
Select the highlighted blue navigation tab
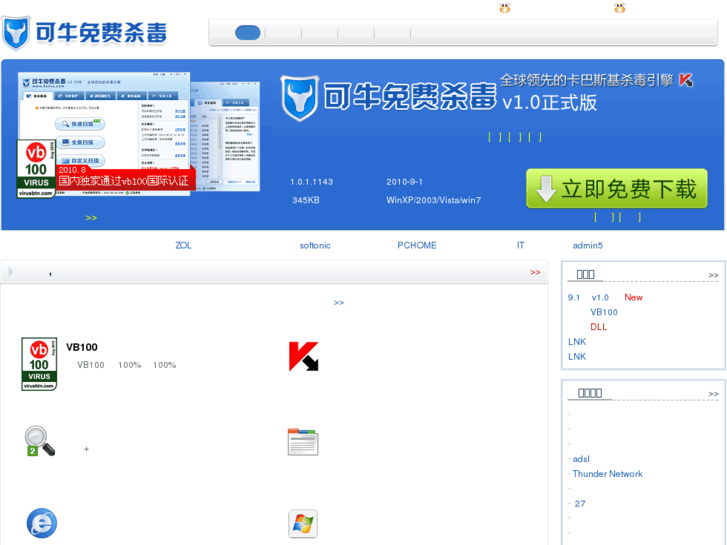[248, 32]
